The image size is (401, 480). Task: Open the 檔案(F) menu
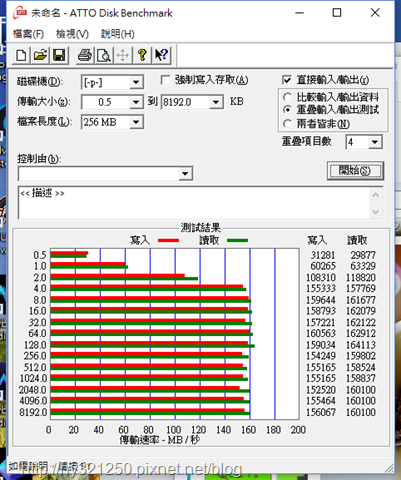[x=28, y=34]
